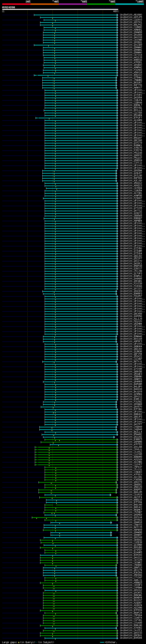Select hit label UniRef100_A7P7D3
The width and height of the screenshot is (146, 644).
[x=131, y=445]
